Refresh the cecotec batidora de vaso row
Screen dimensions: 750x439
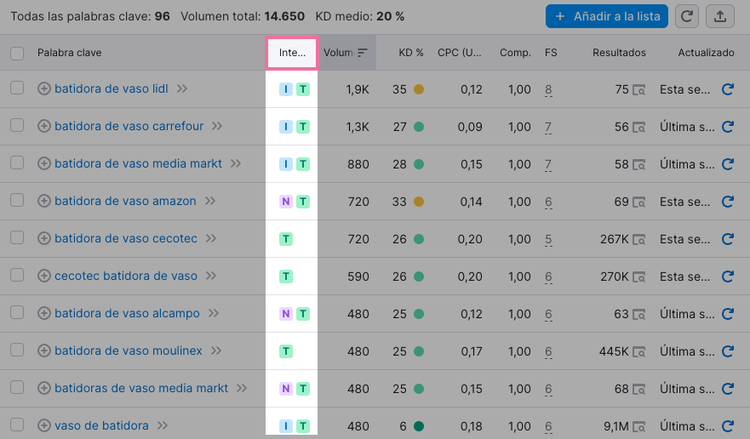(x=728, y=276)
